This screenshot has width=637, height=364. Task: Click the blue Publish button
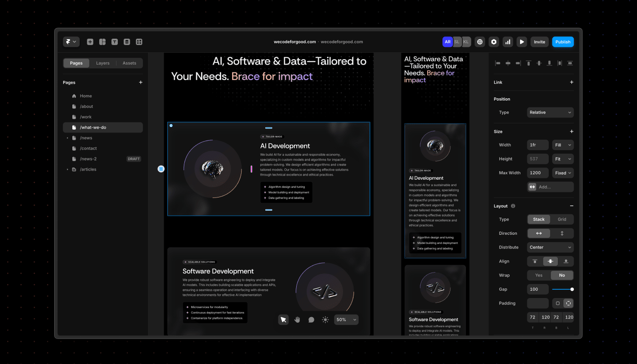563,42
